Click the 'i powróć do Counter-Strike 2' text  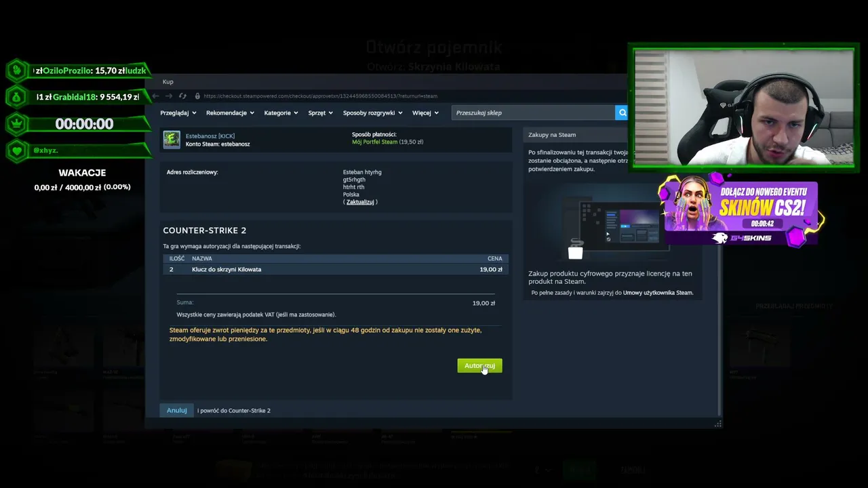tap(234, 411)
